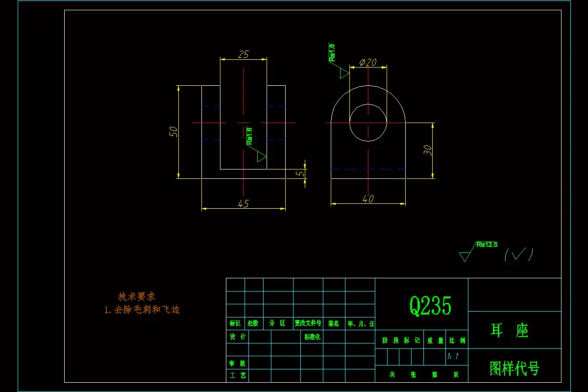Select the 30 height dimension text
Screen dimensions: 588x392
pos(428,150)
